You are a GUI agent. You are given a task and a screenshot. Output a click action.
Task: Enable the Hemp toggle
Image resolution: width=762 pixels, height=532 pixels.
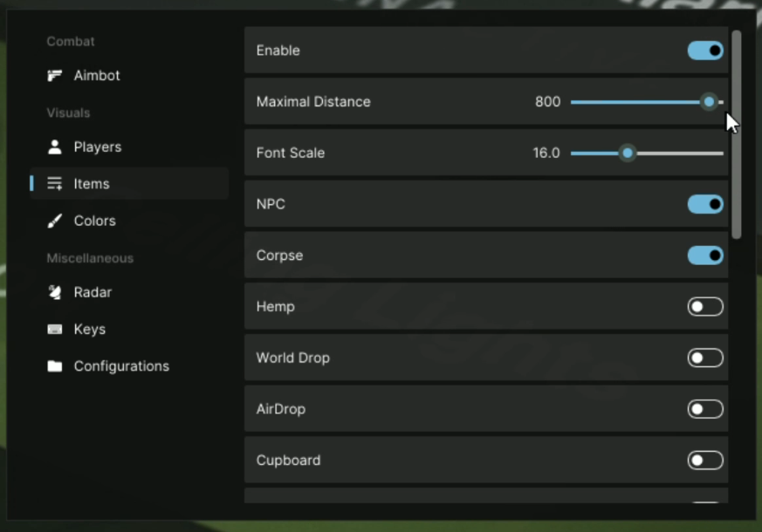pos(705,307)
